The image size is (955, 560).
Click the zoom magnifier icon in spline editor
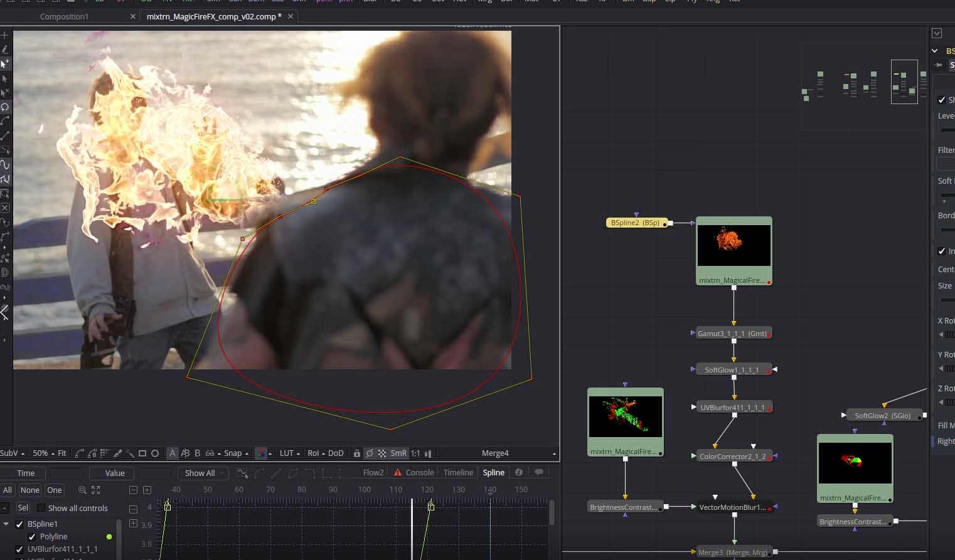(x=82, y=490)
